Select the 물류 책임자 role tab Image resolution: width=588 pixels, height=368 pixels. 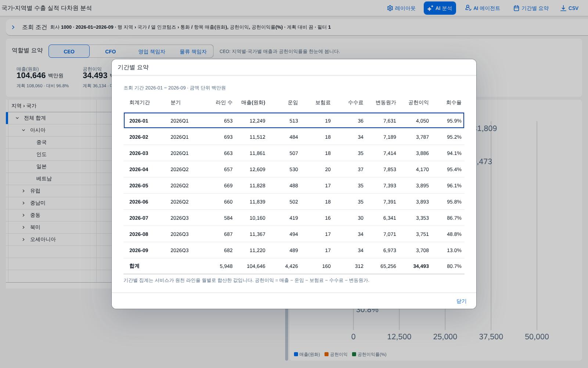tap(193, 52)
